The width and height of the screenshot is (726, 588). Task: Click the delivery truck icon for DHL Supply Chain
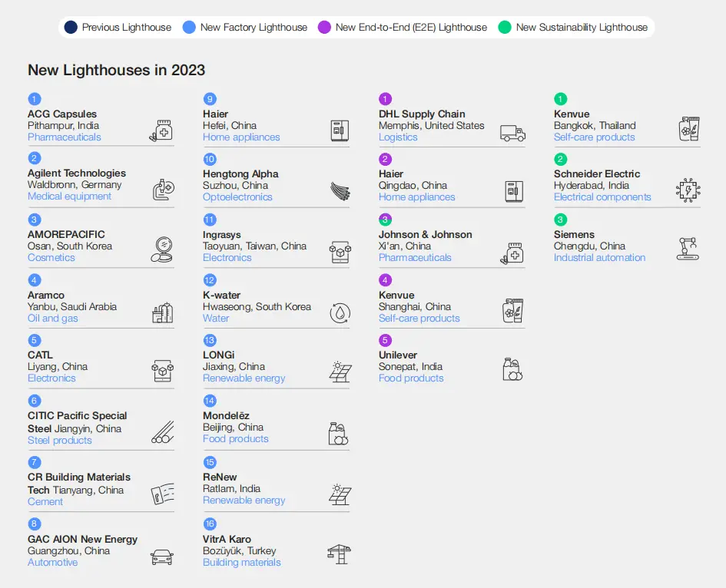[x=512, y=133]
